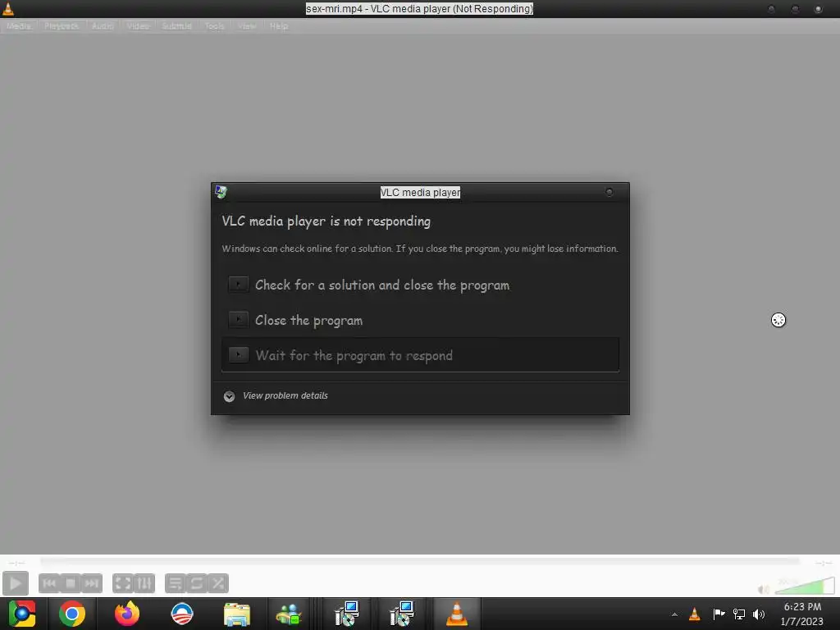The height and width of the screenshot is (630, 840).
Task: Open the Messenger people icon on taskbar
Action: (x=290, y=614)
